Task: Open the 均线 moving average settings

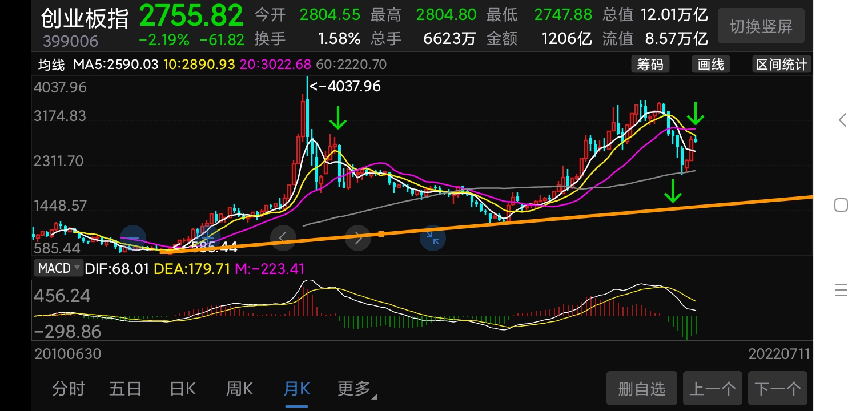Action: pyautogui.click(x=51, y=65)
